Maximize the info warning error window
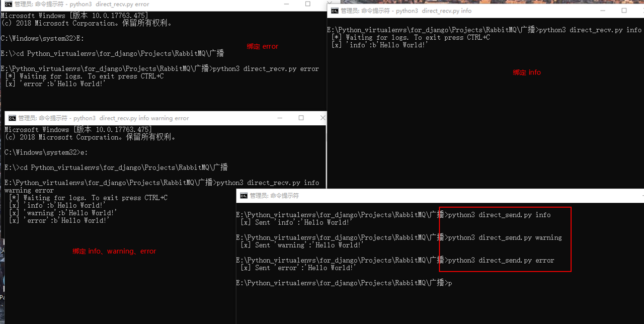The width and height of the screenshot is (644, 324). click(301, 118)
